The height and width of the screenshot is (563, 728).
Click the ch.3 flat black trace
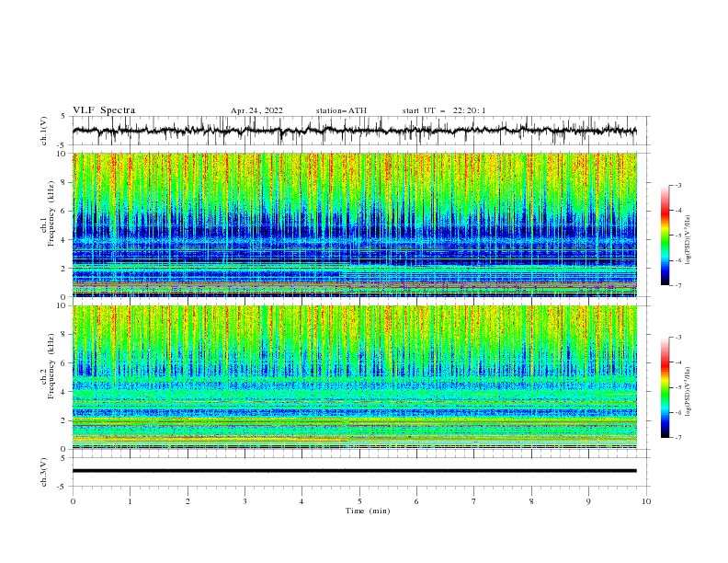pyautogui.click(x=354, y=471)
